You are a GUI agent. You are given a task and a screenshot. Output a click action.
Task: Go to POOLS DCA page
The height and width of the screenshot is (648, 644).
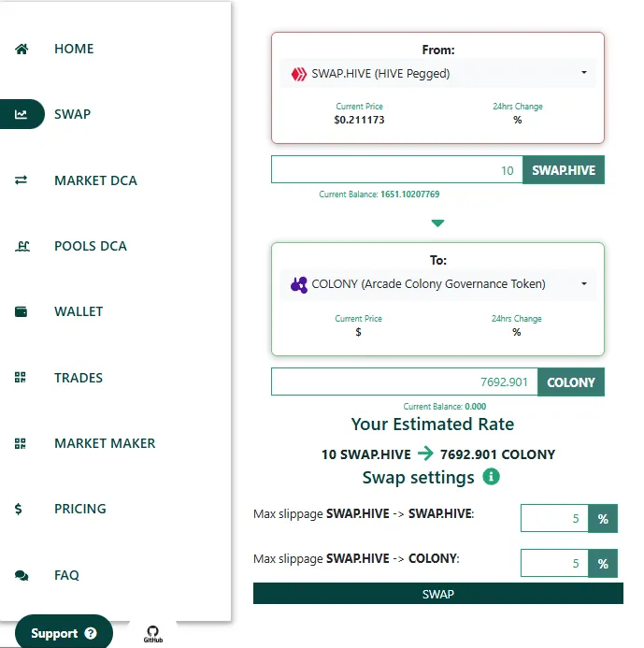coord(91,246)
